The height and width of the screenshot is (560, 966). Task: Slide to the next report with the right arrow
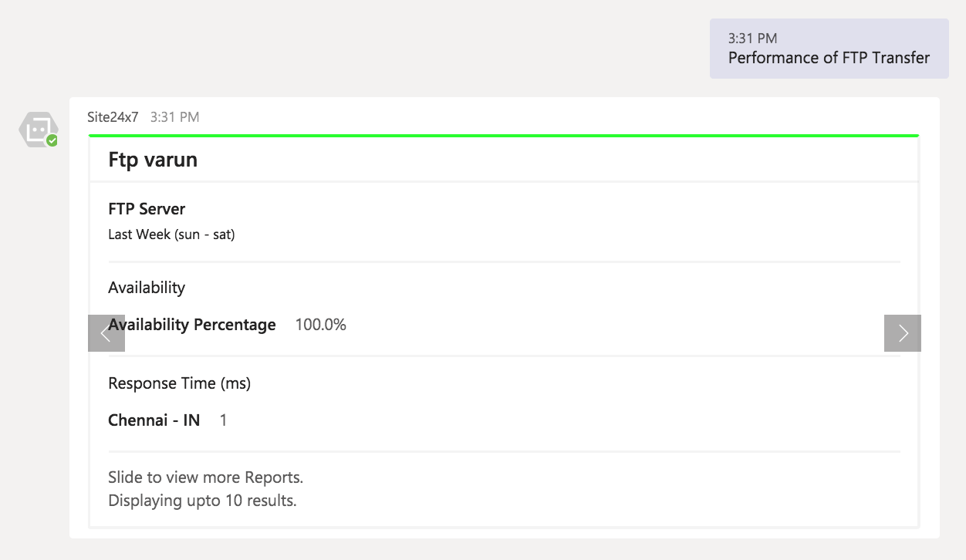[902, 333]
